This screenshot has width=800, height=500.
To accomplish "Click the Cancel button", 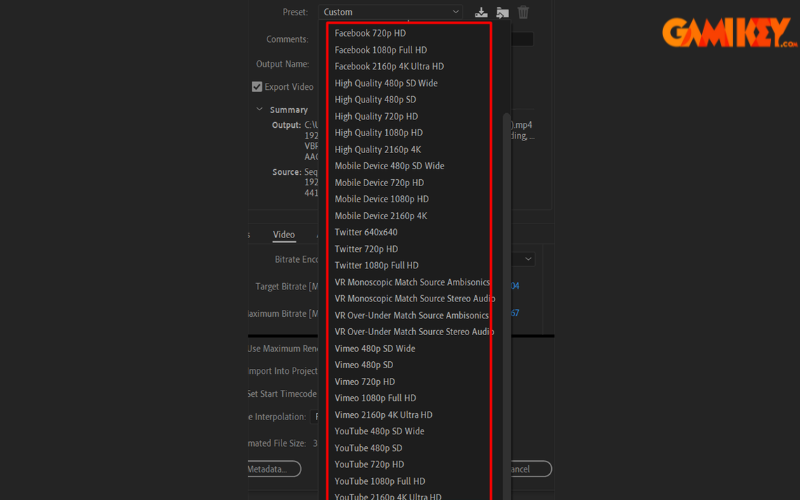I will coord(523,469).
